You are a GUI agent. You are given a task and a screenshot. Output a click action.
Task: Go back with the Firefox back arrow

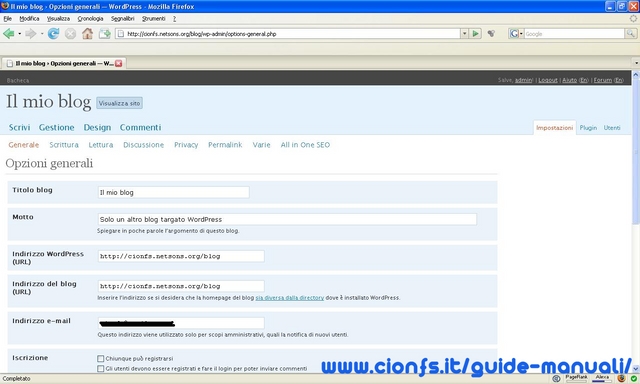click(8, 33)
